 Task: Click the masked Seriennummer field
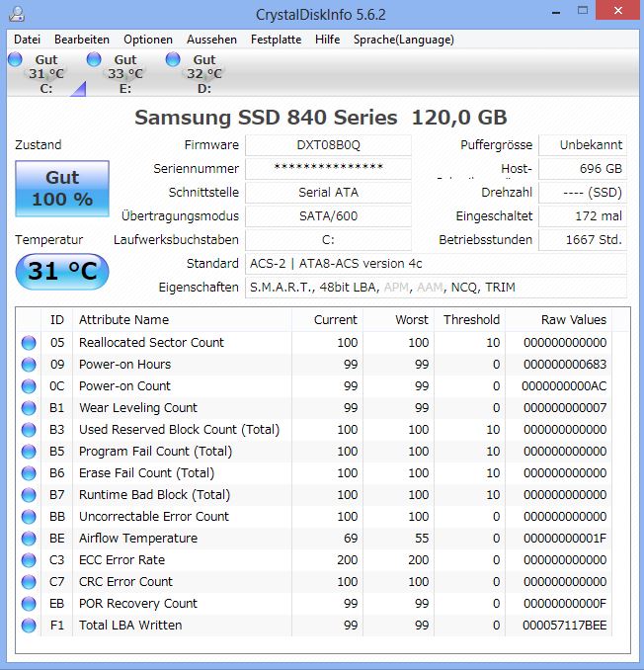click(328, 169)
